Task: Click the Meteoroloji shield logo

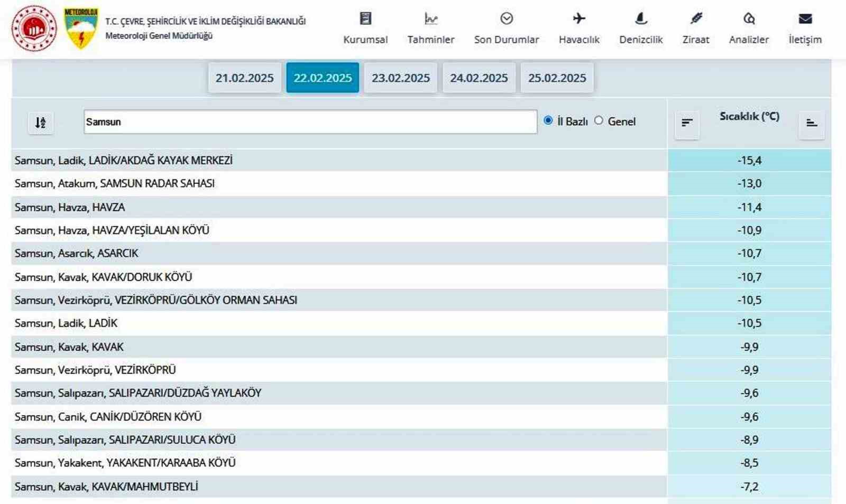Action: point(80,29)
